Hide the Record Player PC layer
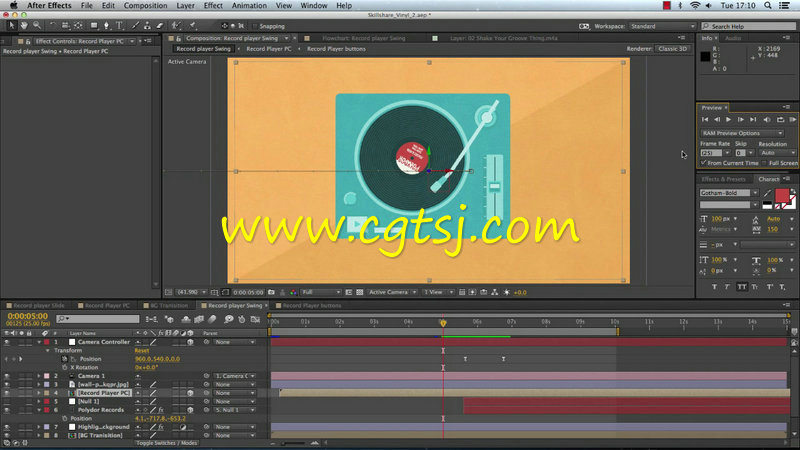Viewport: 800px width, 450px height. click(7, 393)
